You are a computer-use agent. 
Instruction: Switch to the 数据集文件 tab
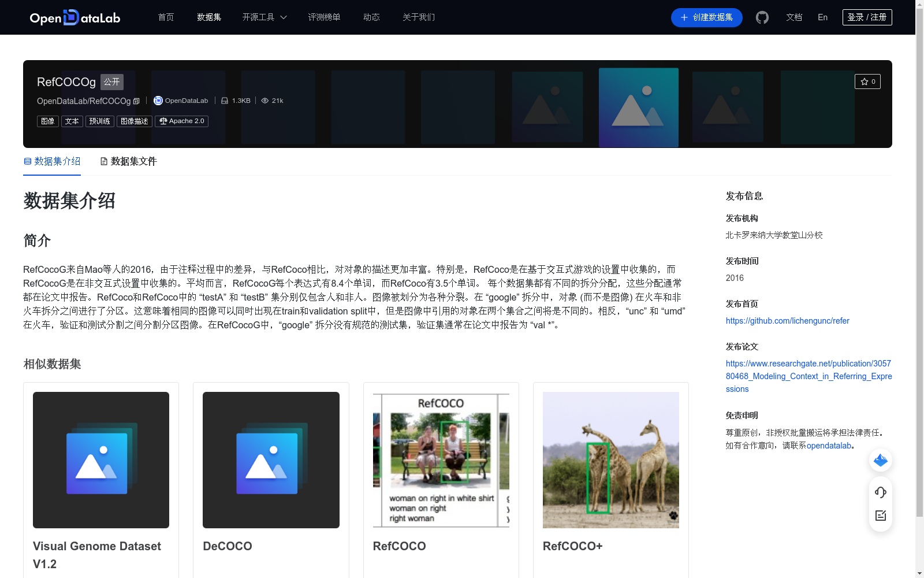(128, 161)
